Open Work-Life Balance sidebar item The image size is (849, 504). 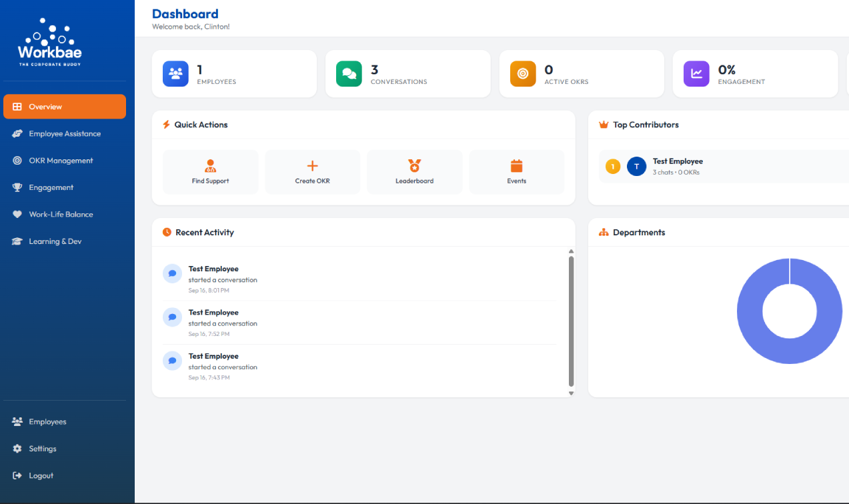click(x=61, y=215)
